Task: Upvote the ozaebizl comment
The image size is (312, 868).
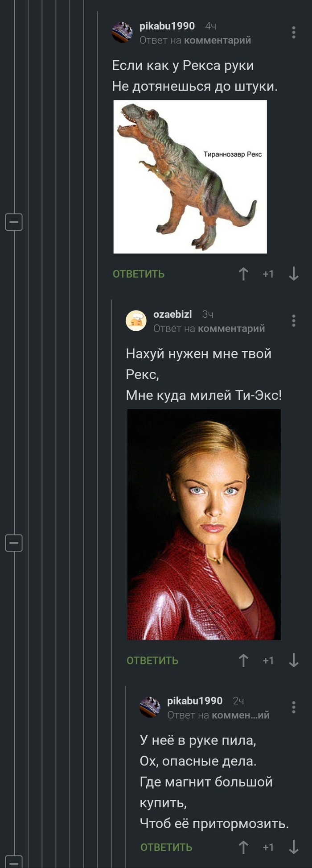Action: 243,660
